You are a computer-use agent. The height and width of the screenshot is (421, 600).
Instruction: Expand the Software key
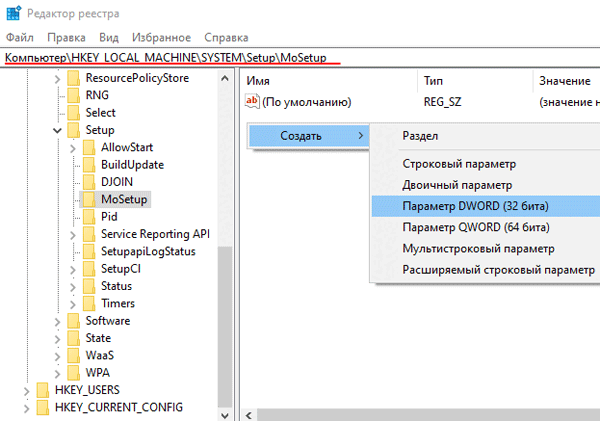pos(57,322)
